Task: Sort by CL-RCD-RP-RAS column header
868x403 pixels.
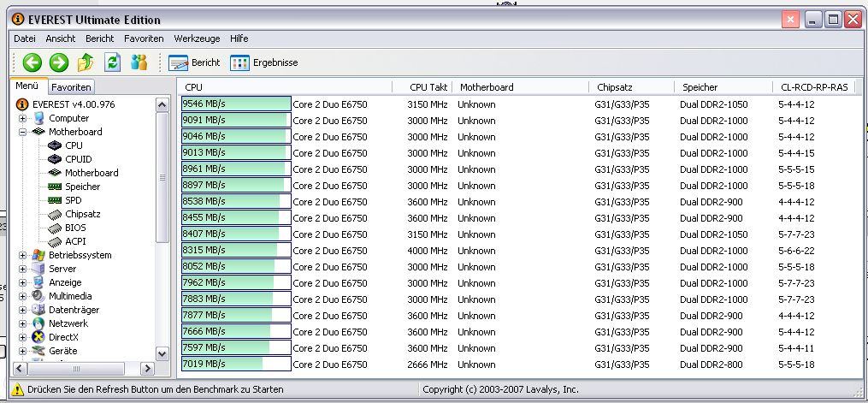Action: pyautogui.click(x=814, y=87)
